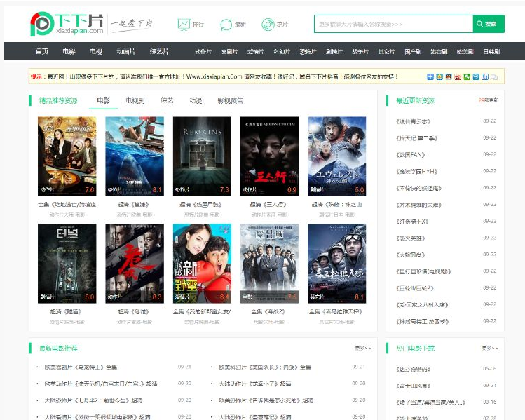Open 大陆恐怖片《七月半2：前世今生》 link
Screen dimensions: 525x420
click(x=93, y=400)
